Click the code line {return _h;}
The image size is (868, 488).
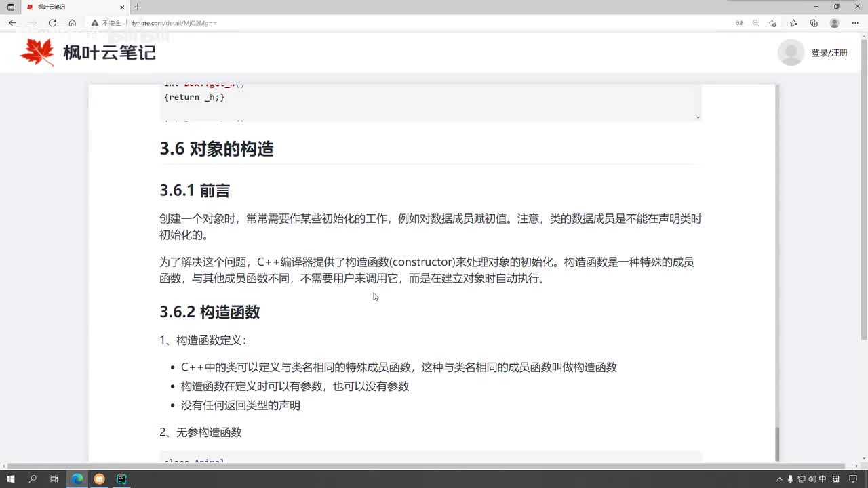(x=194, y=97)
